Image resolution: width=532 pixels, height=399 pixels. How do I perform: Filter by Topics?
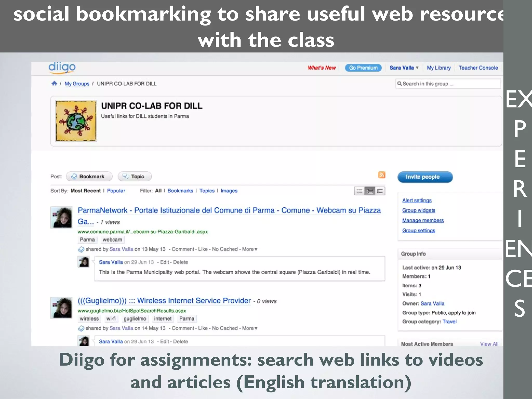click(207, 191)
